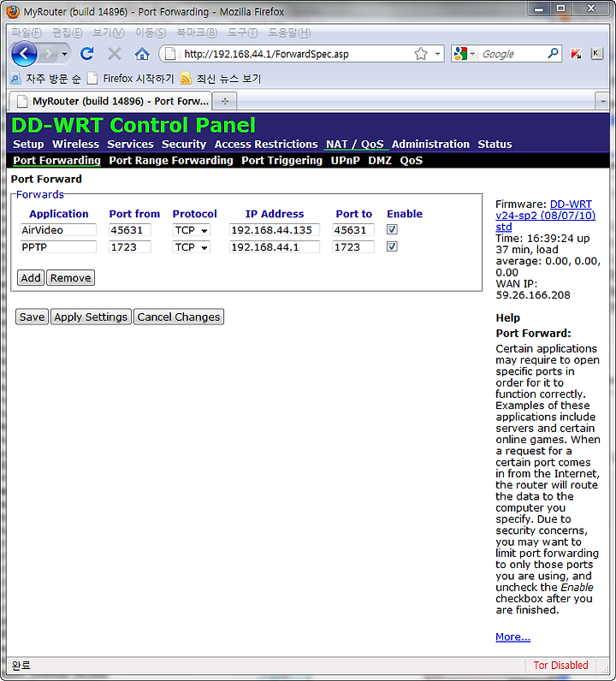Select the MyRouter Port Forwarding browser tab

(110, 101)
